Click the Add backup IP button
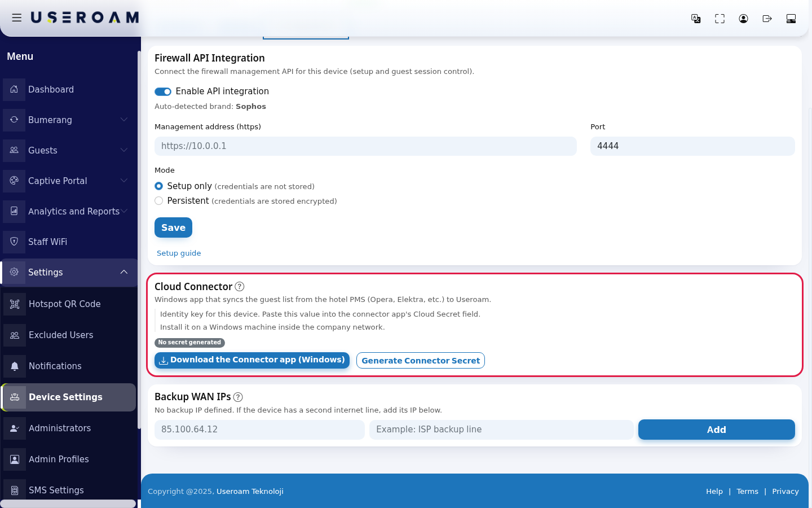The image size is (812, 508). pyautogui.click(x=717, y=430)
